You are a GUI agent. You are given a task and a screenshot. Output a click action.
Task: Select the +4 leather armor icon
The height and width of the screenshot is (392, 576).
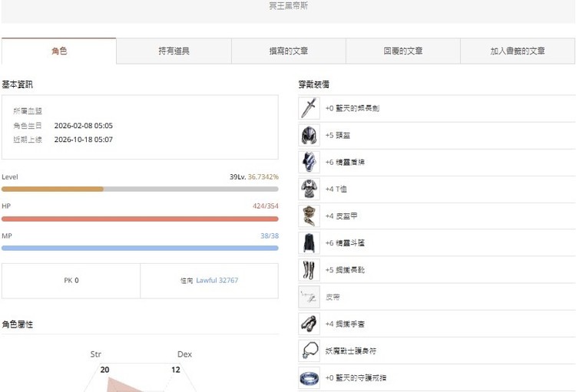[x=309, y=216]
